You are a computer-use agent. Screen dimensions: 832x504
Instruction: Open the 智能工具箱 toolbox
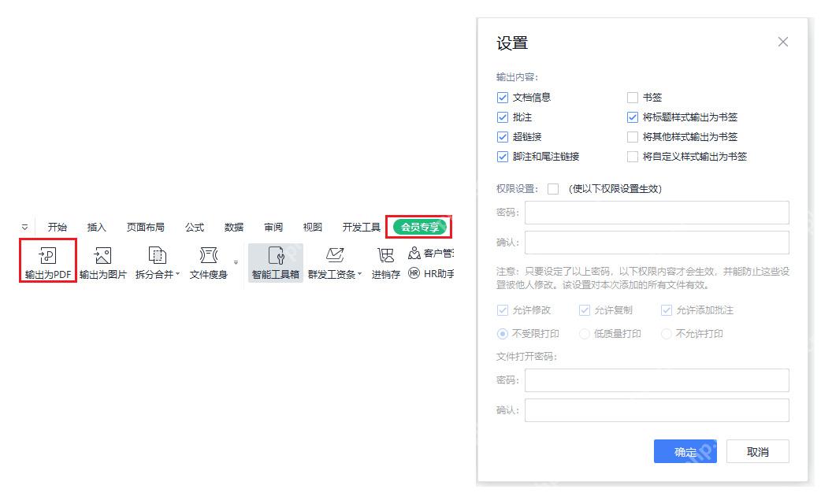click(276, 263)
